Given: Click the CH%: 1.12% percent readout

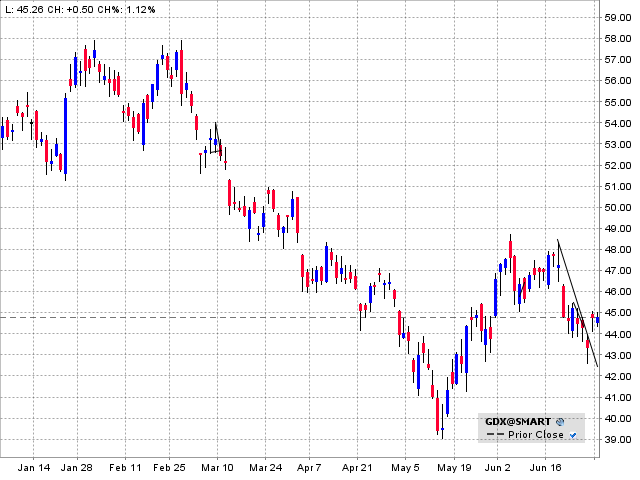Looking at the screenshot, I should 126,9.
